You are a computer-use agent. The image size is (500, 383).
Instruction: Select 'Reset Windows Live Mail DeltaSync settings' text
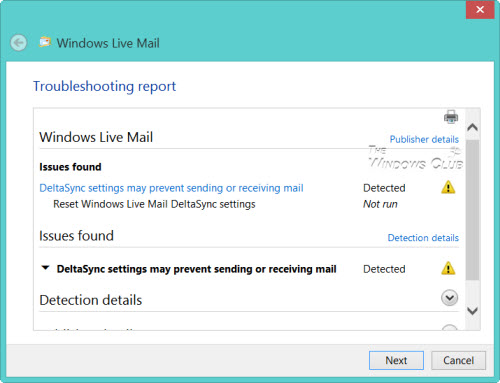pyautogui.click(x=154, y=204)
